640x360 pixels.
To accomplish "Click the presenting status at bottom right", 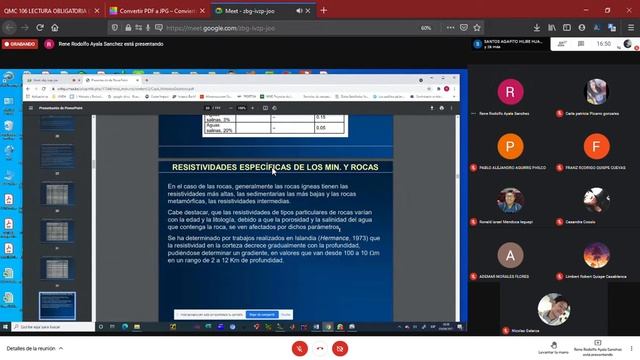I will [x=598, y=348].
